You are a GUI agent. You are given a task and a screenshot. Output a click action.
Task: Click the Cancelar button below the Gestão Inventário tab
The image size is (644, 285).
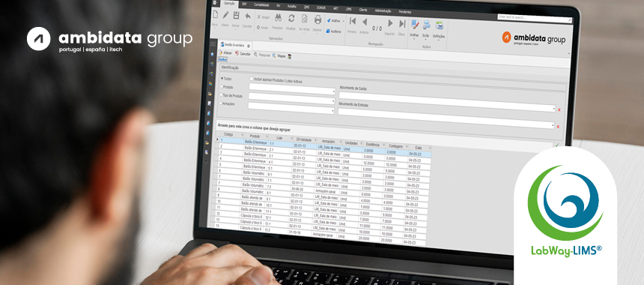pos(243,53)
